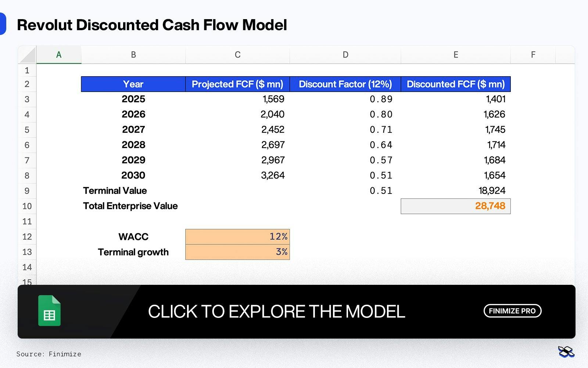Select row 7 header
588x368 pixels.
click(x=27, y=160)
